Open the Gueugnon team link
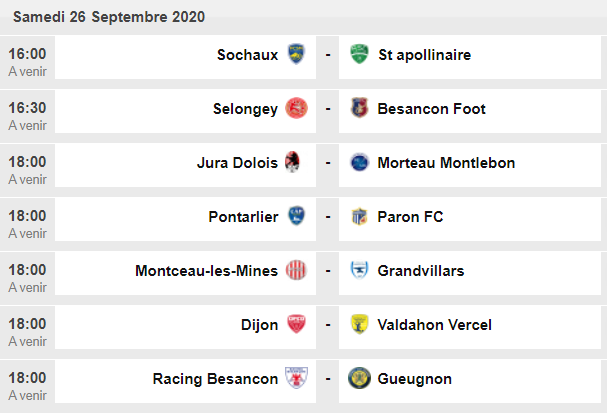 415,379
